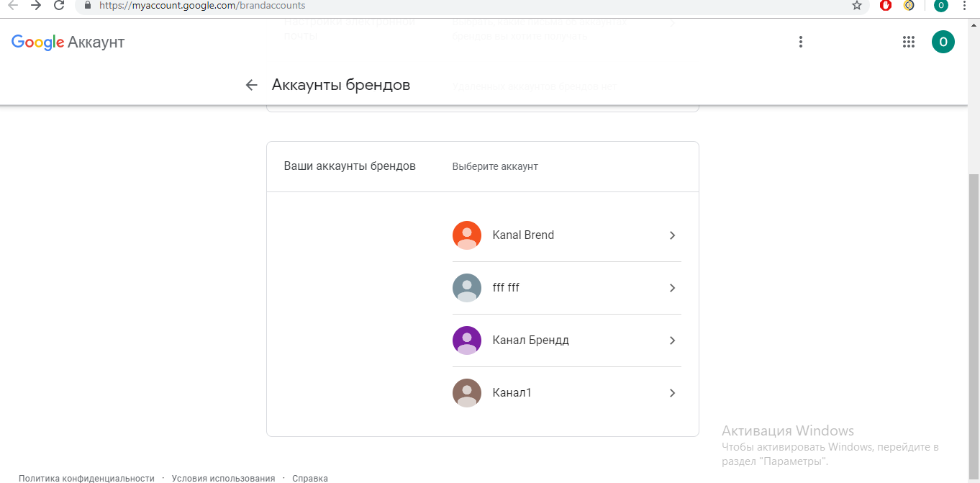Click the Канал Брендд purple avatar
The width and height of the screenshot is (980, 483).
tap(466, 340)
